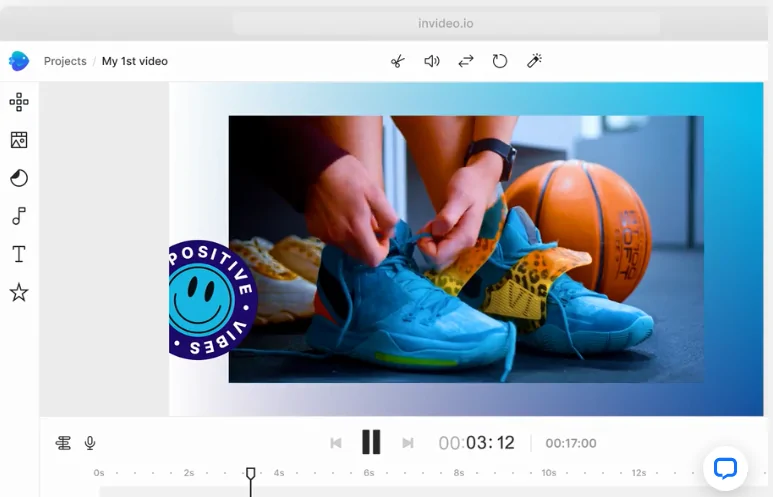The image size is (773, 497).
Task: Click the 10s mark on timeline ruler
Action: (x=549, y=473)
